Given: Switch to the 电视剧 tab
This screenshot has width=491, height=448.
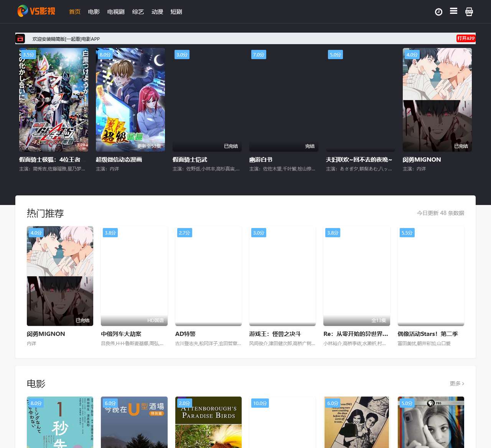Looking at the screenshot, I should click(x=115, y=12).
